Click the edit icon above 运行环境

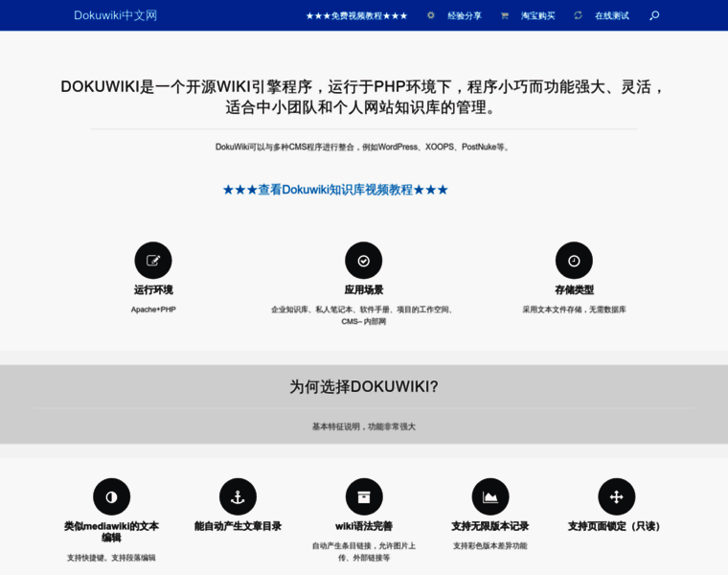[153, 261]
